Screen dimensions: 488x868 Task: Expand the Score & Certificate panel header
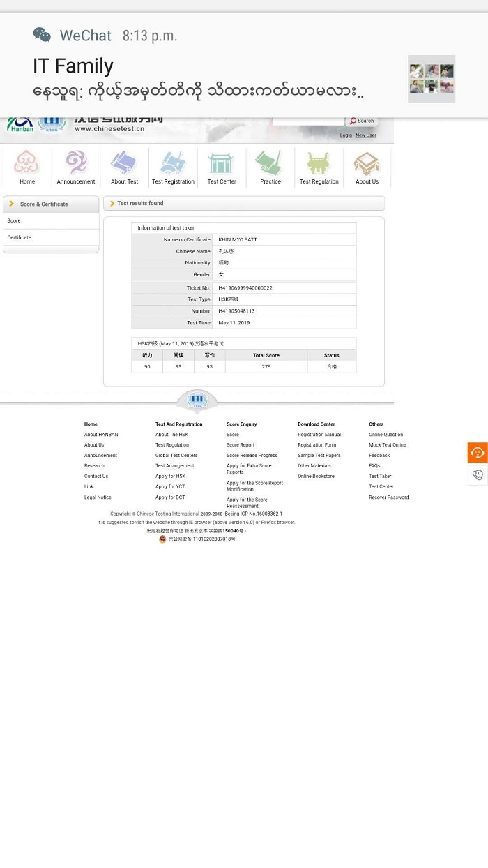coord(51,204)
